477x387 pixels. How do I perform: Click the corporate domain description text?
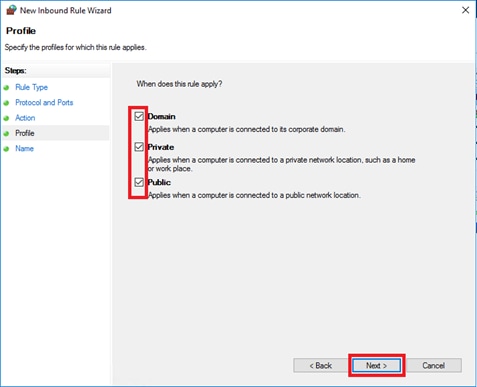(247, 129)
